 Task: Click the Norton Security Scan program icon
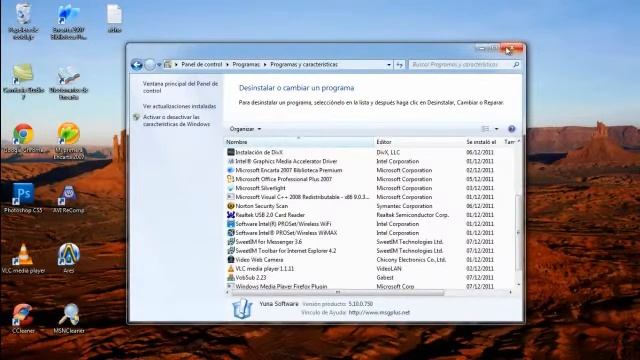click(x=231, y=206)
